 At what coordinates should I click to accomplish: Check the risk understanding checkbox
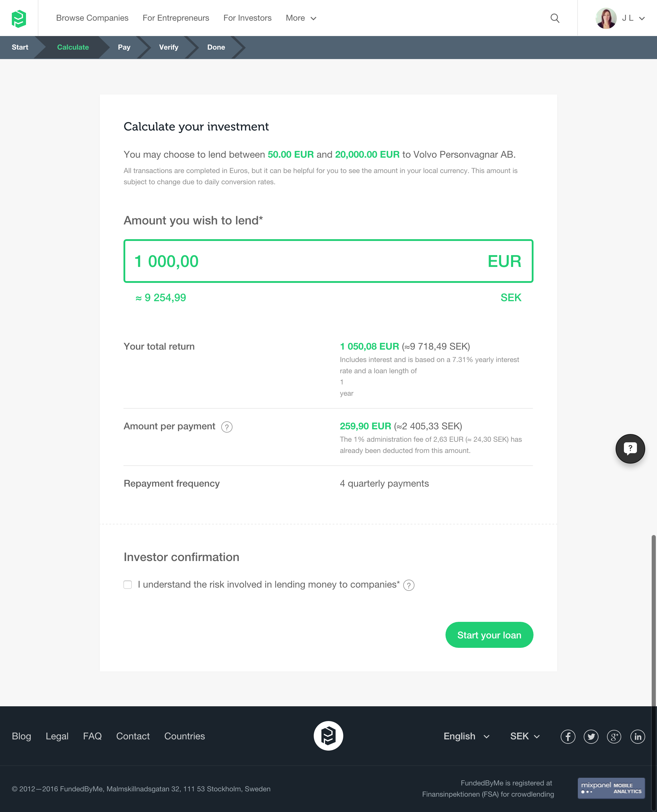coord(128,585)
